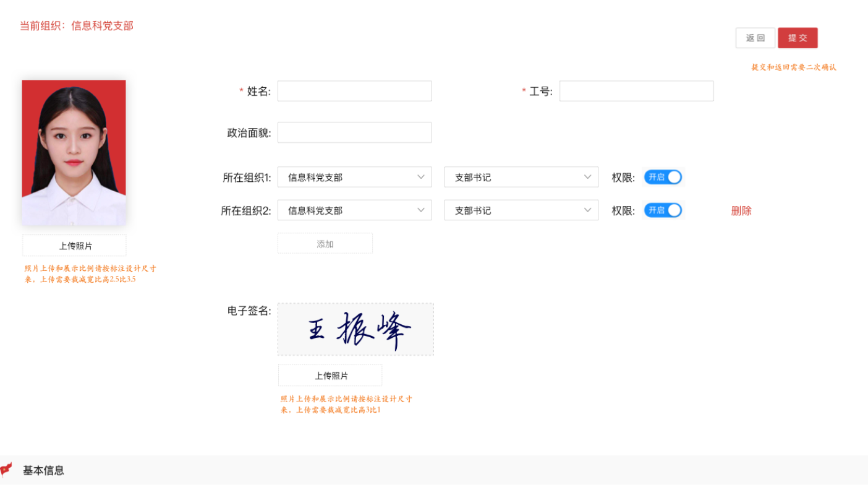Viewport: 868px width, 503px height.
Task: Click the 基本信息 section header text
Action: click(43, 470)
